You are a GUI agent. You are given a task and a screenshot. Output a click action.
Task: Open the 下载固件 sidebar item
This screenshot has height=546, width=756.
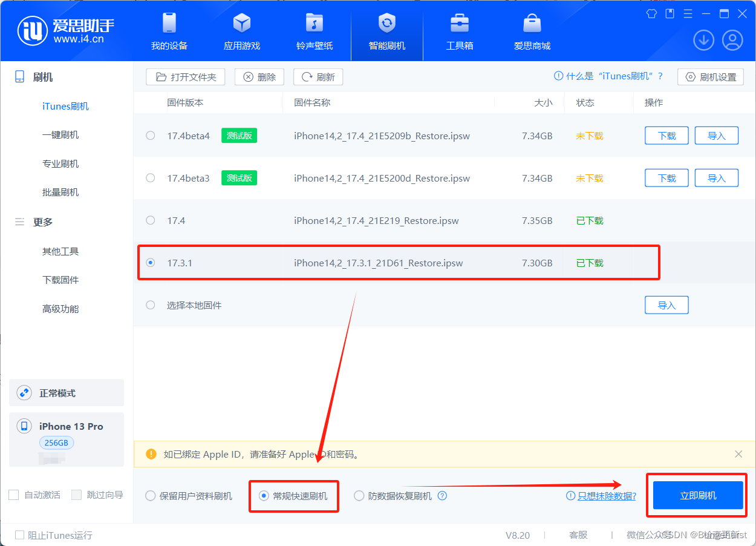coord(60,280)
